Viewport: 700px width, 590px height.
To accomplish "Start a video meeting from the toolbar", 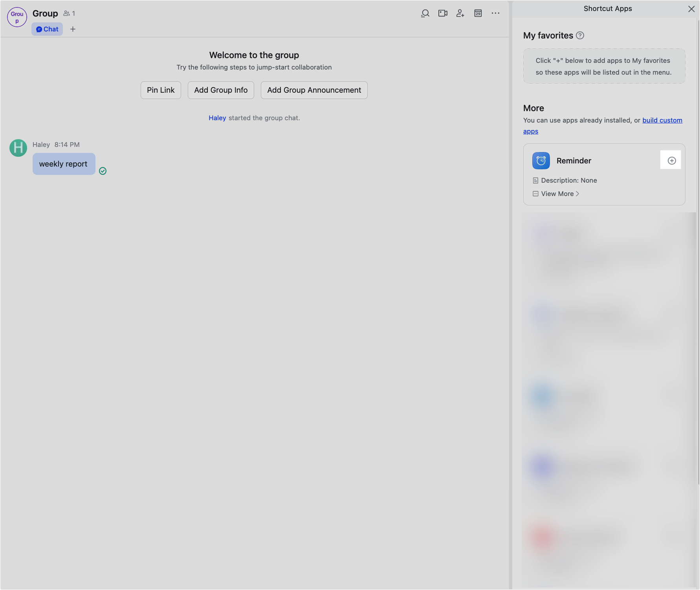I will pos(443,13).
